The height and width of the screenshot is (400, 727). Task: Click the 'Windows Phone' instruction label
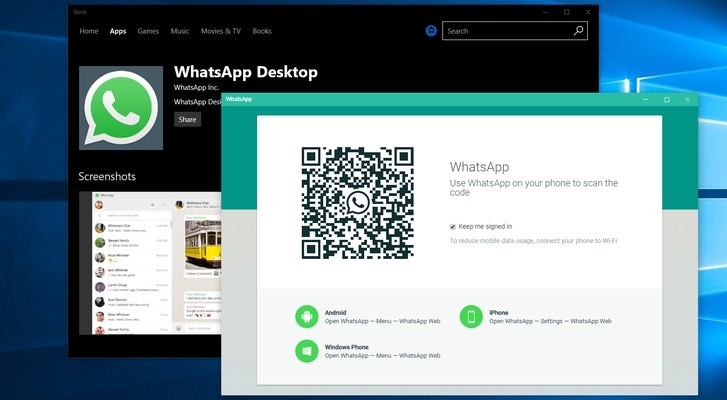346,347
